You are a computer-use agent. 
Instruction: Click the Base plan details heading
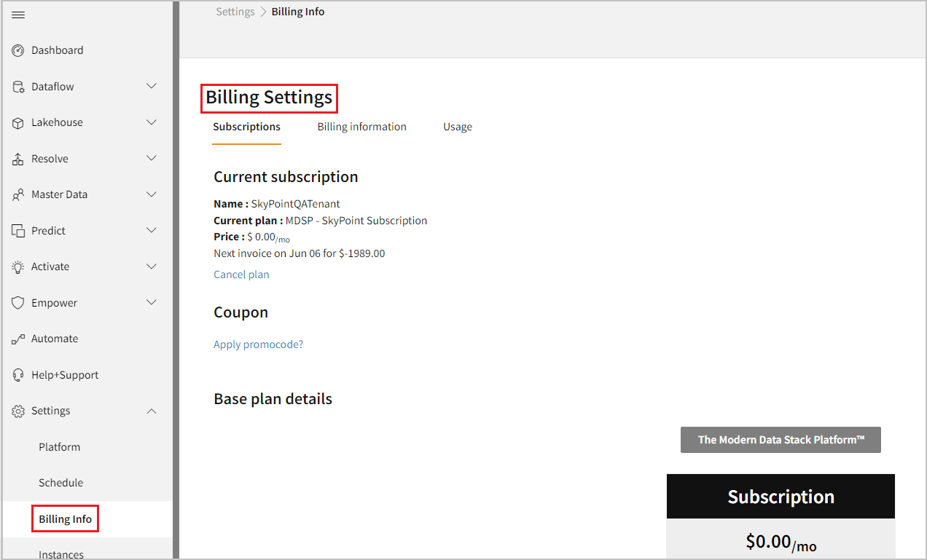click(273, 399)
